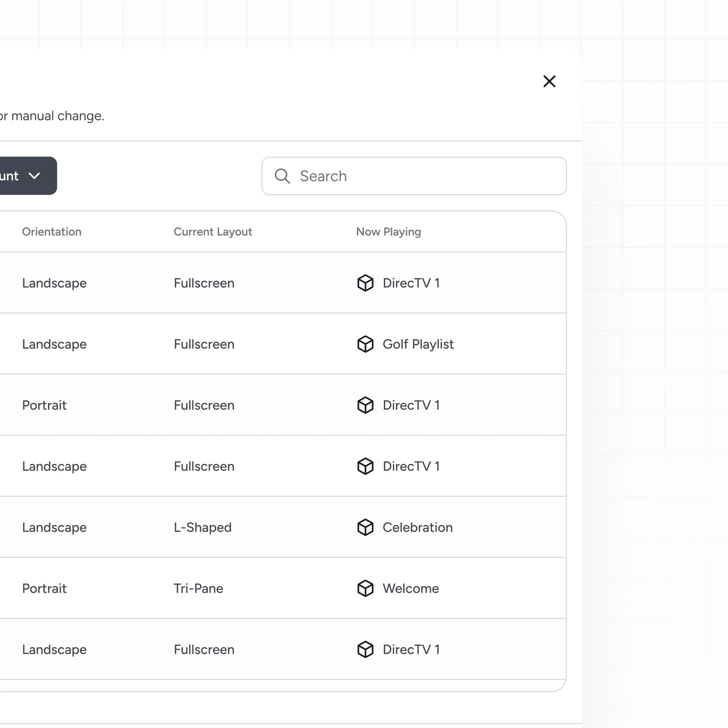Click the magnifying glass search icon
Image resolution: width=728 pixels, height=728 pixels.
[282, 176]
